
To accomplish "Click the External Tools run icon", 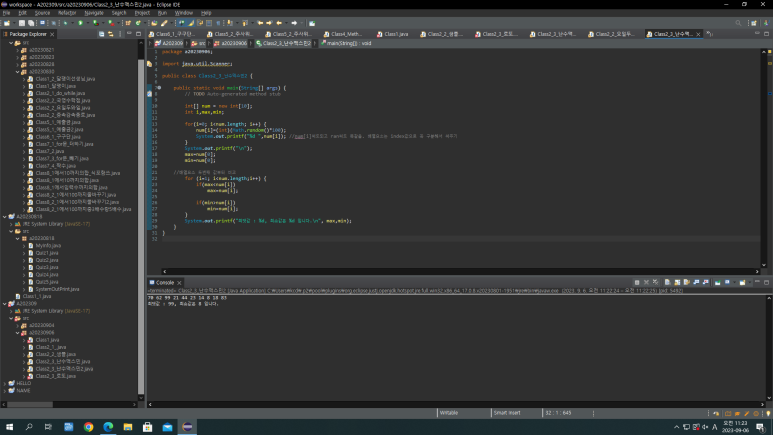I will click(111, 23).
